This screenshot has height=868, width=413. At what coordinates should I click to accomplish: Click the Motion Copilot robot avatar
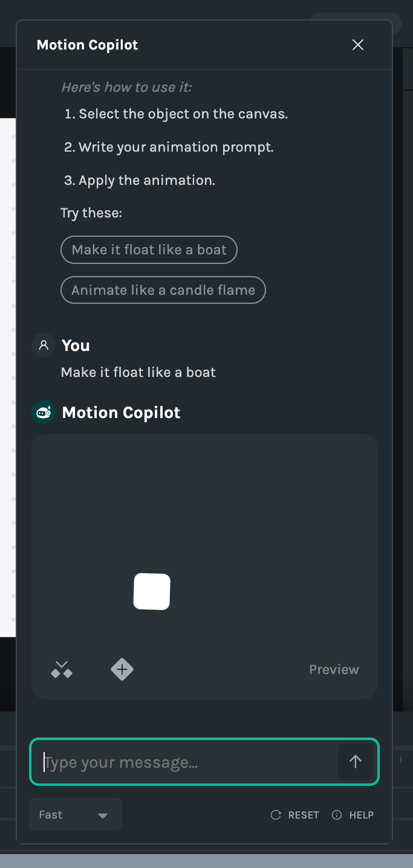point(44,413)
